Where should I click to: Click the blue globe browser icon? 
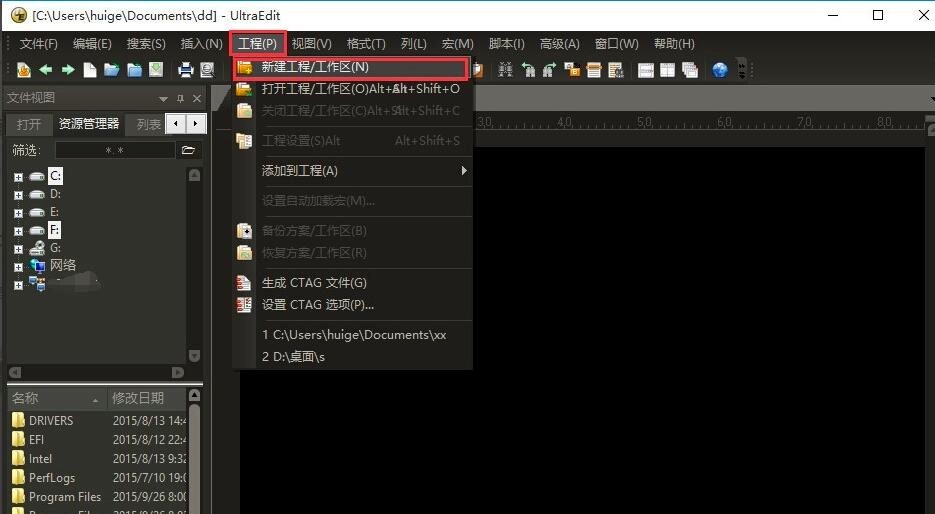click(720, 70)
